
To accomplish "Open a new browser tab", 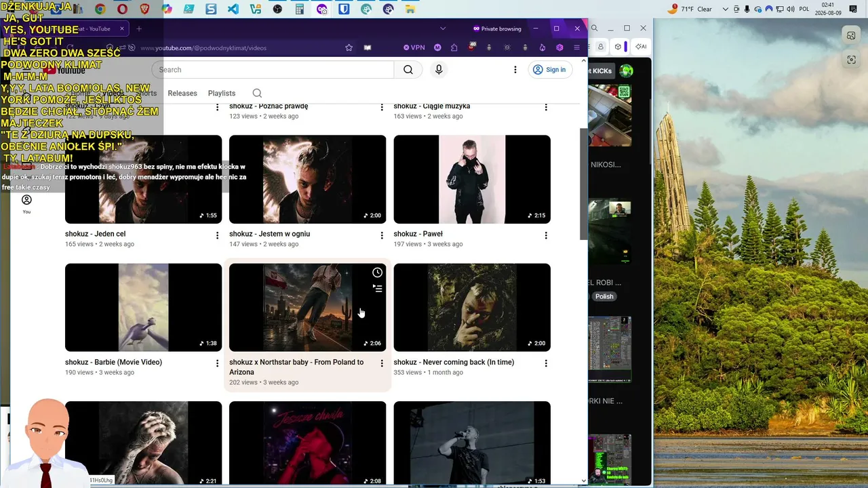I will click(139, 28).
